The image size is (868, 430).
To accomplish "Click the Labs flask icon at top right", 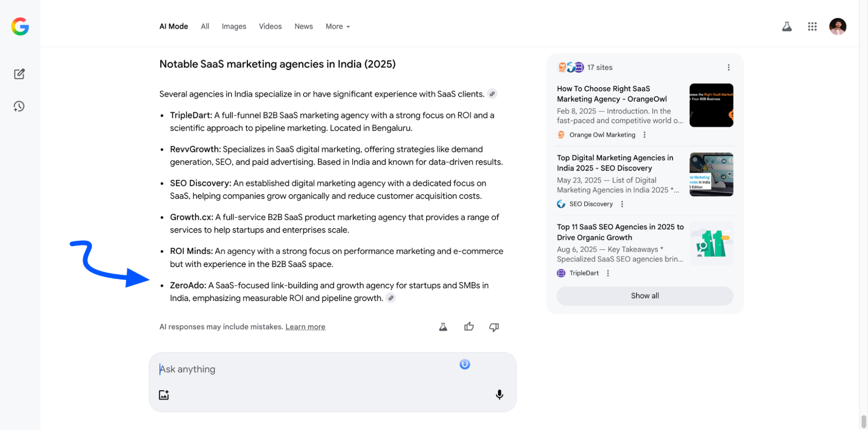I will [x=787, y=26].
